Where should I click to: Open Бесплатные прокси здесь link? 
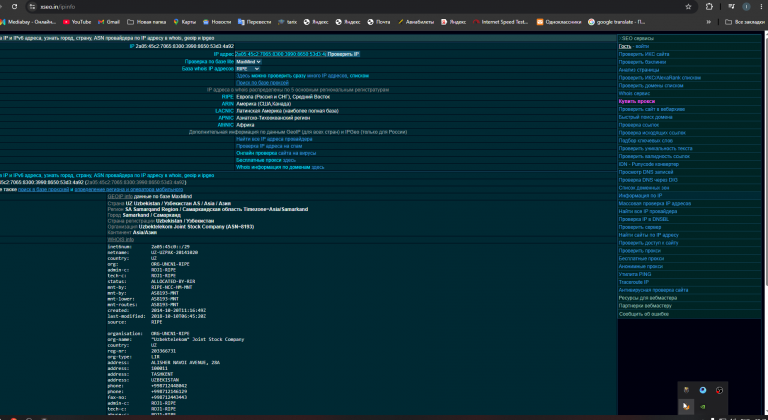pos(265,160)
